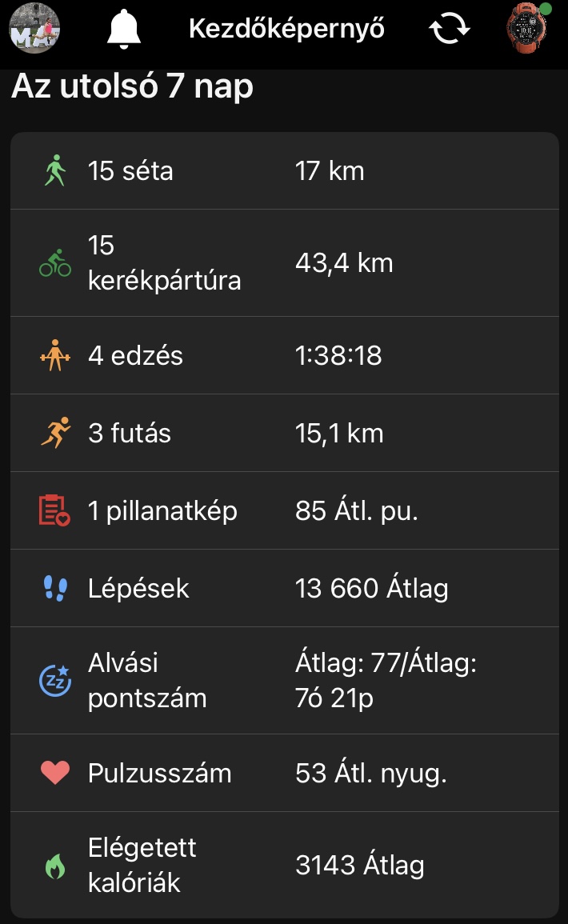Tap the green walking figure icon
568x924 pixels.
(x=55, y=171)
